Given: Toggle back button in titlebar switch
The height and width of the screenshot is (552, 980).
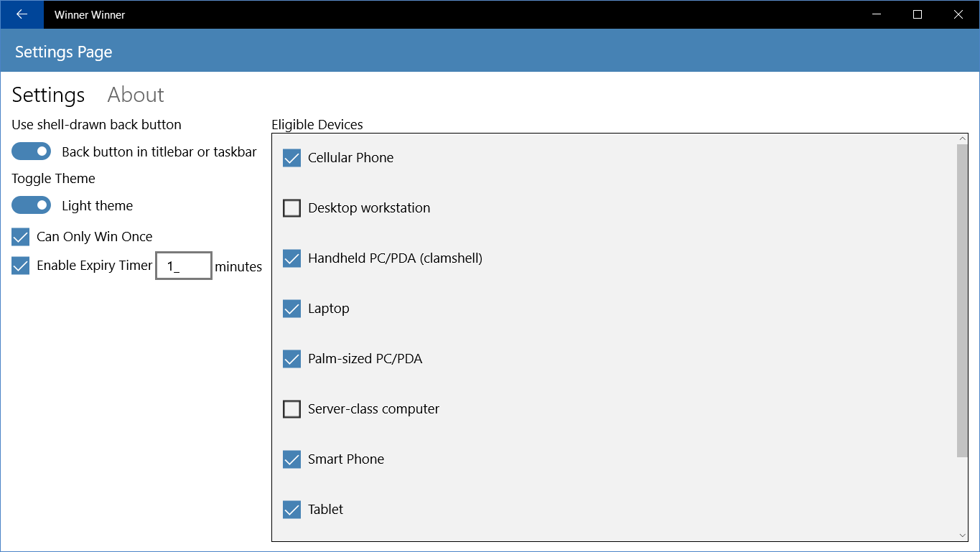Looking at the screenshot, I should point(32,151).
